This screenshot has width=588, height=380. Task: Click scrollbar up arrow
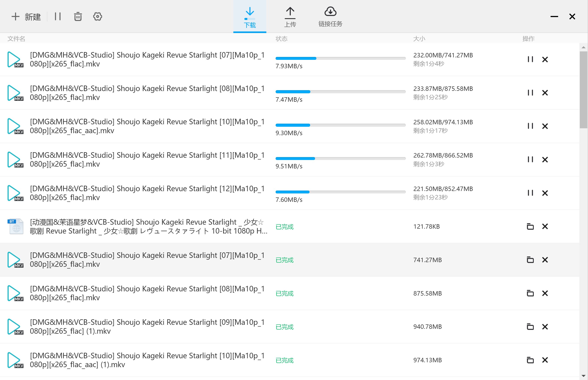pos(583,47)
